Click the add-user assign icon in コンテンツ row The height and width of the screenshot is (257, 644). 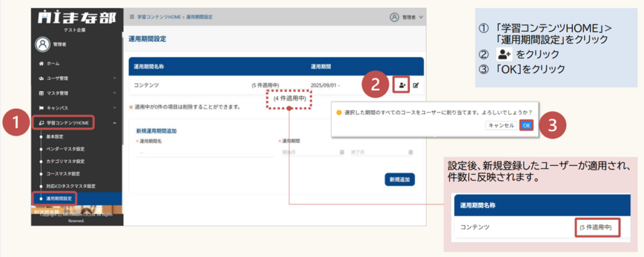(x=401, y=84)
